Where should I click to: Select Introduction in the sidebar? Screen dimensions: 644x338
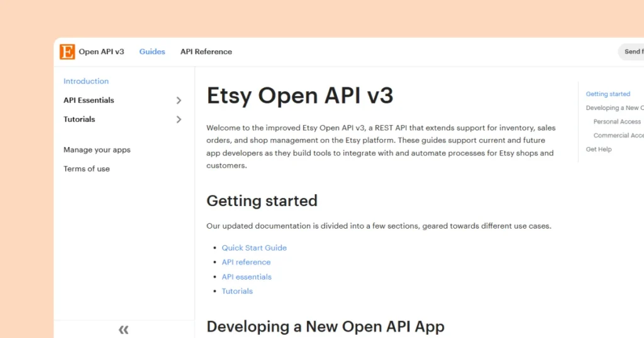pyautogui.click(x=86, y=81)
